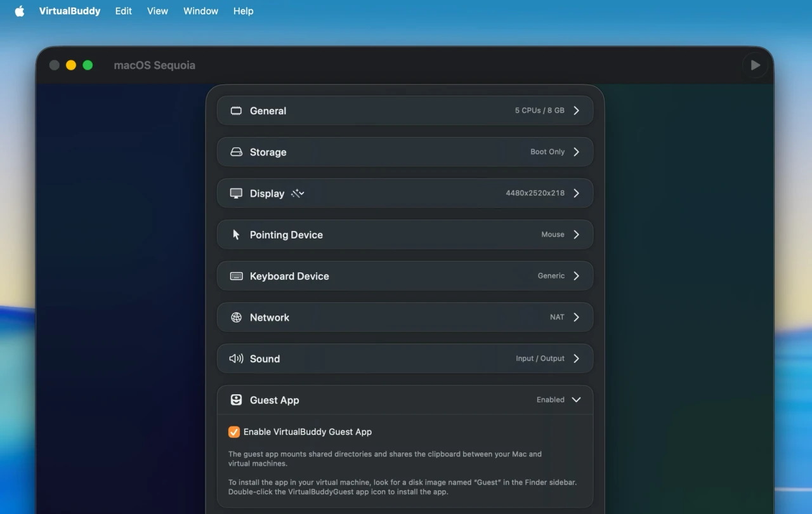The image size is (812, 514).
Task: Expand the Storage section chevron
Action: click(576, 152)
